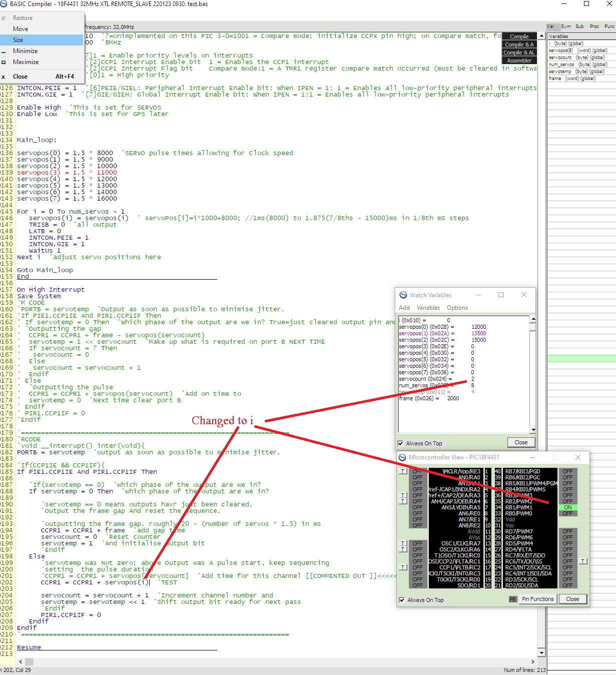Click the BASIC Compiler title bar app icon

pyautogui.click(x=4, y=4)
